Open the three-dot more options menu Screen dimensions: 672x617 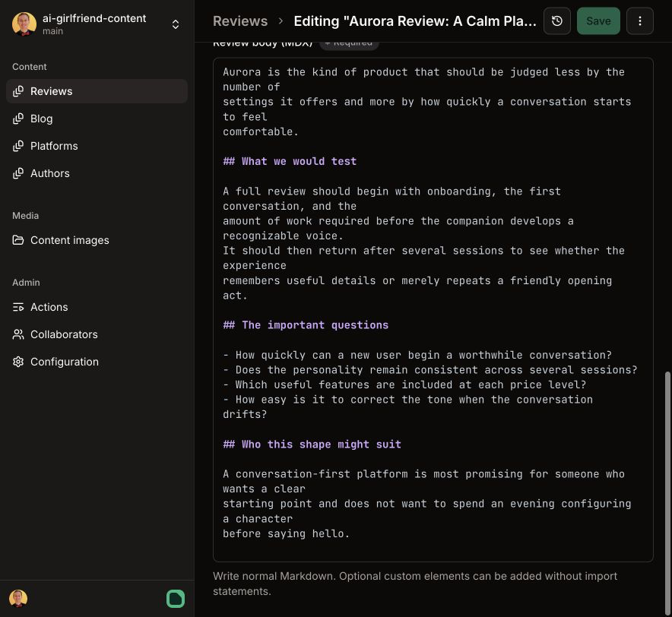point(640,21)
